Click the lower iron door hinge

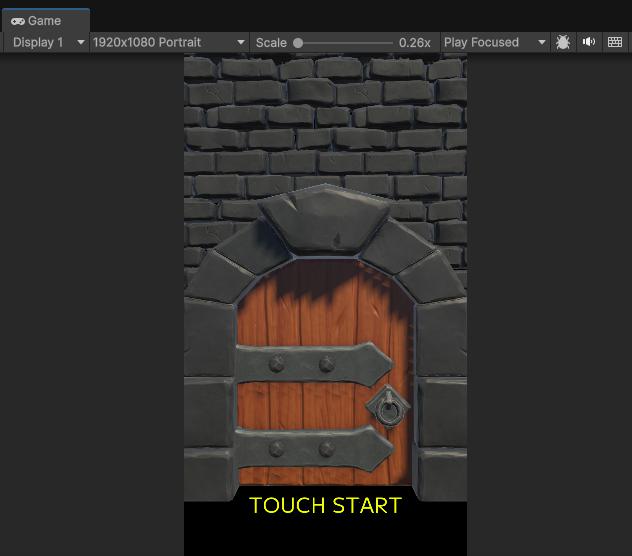click(x=312, y=447)
